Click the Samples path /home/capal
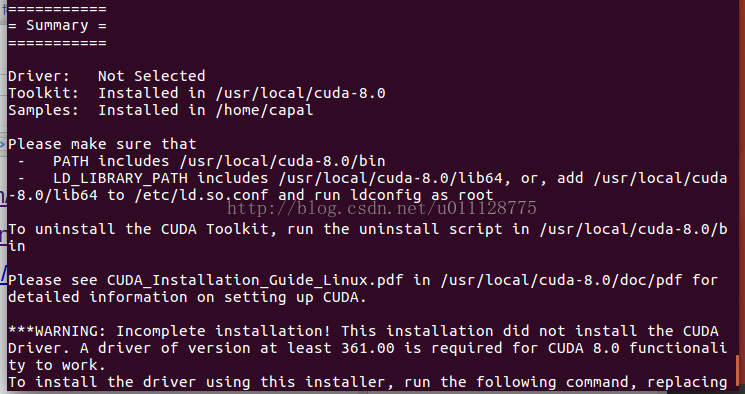745x394 pixels. [x=264, y=110]
